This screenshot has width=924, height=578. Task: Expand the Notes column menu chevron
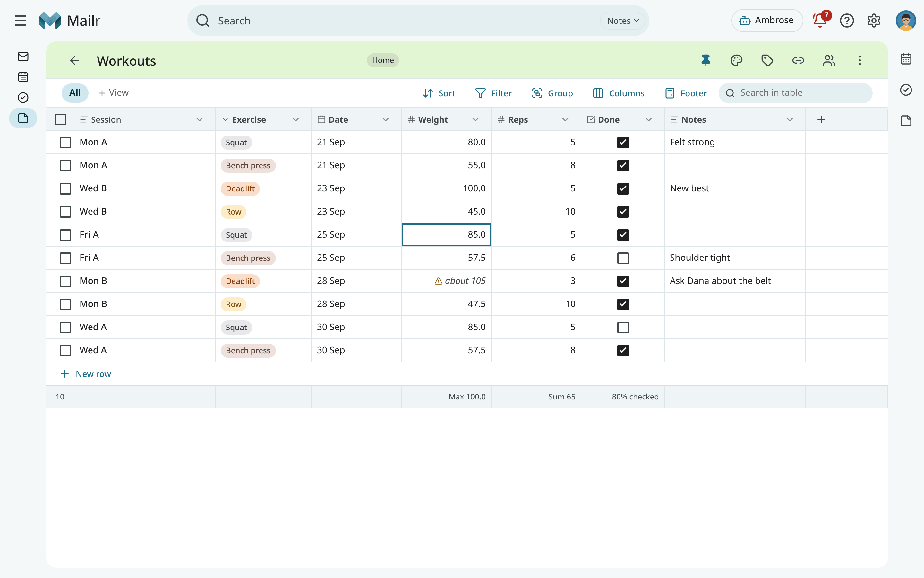coord(790,120)
